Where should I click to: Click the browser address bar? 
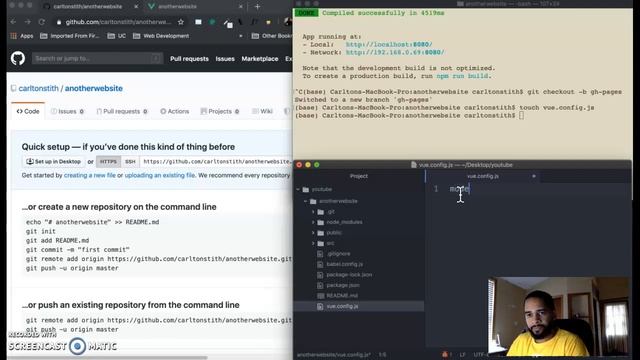(118, 22)
